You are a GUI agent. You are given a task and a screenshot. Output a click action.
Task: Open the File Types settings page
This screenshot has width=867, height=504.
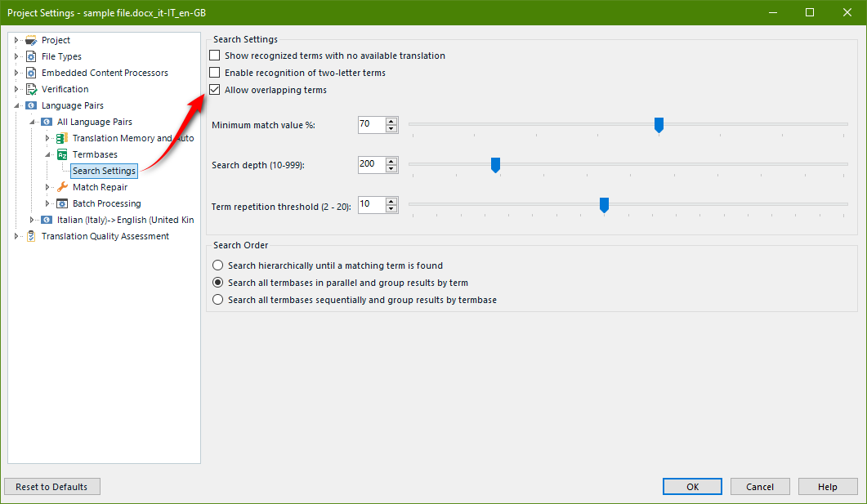click(61, 56)
